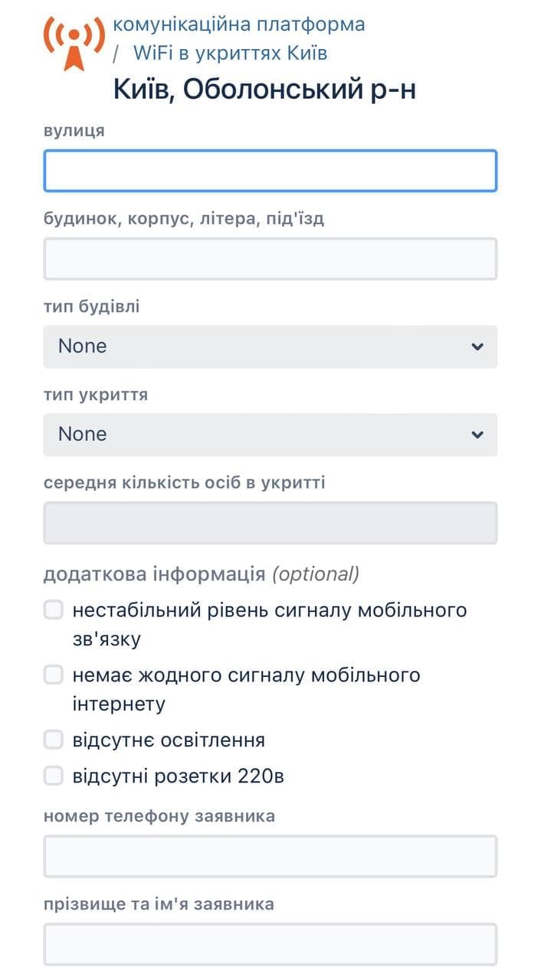The width and height of the screenshot is (541, 980).
Task: Enable the відсутнє освітлення checkbox
Action: [52, 739]
